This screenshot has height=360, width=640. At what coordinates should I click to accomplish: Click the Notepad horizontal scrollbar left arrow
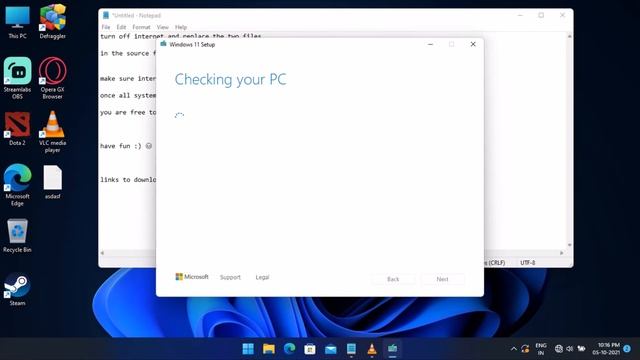[102, 253]
